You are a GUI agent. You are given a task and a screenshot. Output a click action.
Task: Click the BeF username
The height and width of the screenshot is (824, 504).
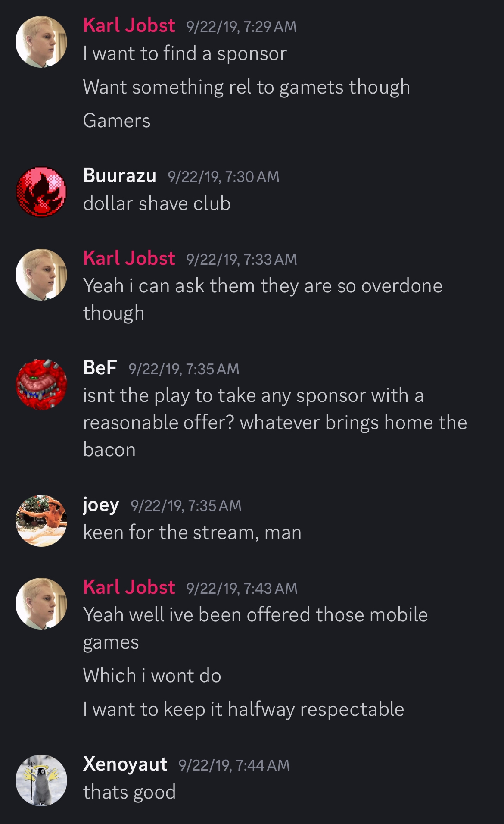coord(100,368)
